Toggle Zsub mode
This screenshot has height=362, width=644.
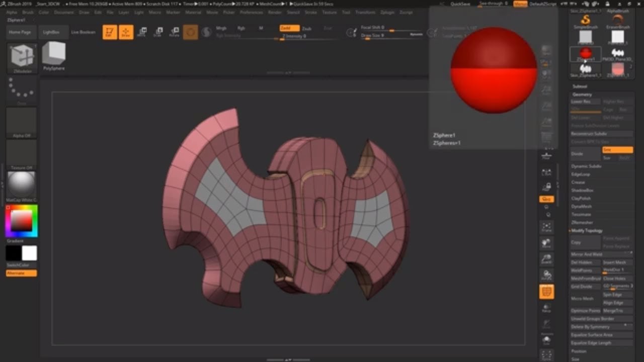pyautogui.click(x=306, y=29)
